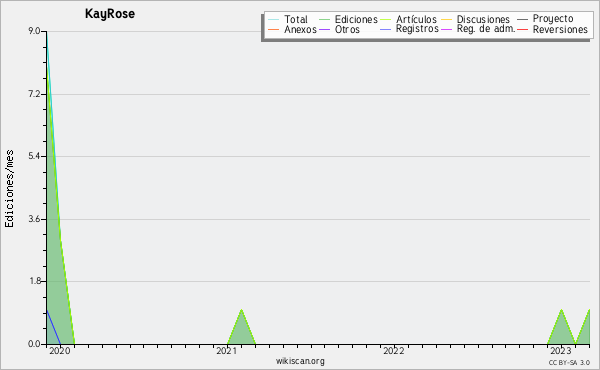Screen dimensions: 600x370
Task: Click the 9.0 y-axis value
Action: click(34, 31)
